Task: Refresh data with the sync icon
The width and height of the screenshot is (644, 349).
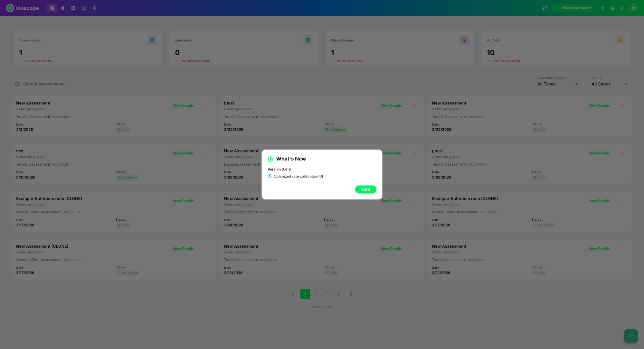Action: coord(545,8)
